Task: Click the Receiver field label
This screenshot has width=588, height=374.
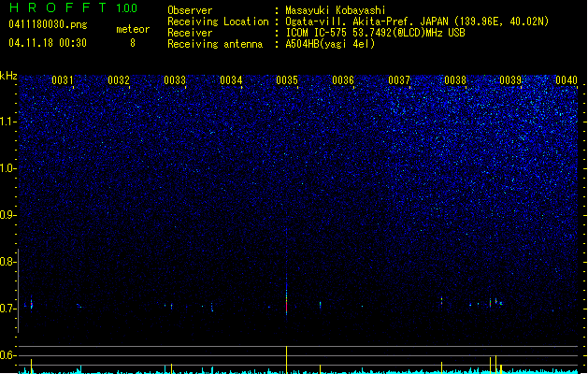Action: [x=190, y=33]
